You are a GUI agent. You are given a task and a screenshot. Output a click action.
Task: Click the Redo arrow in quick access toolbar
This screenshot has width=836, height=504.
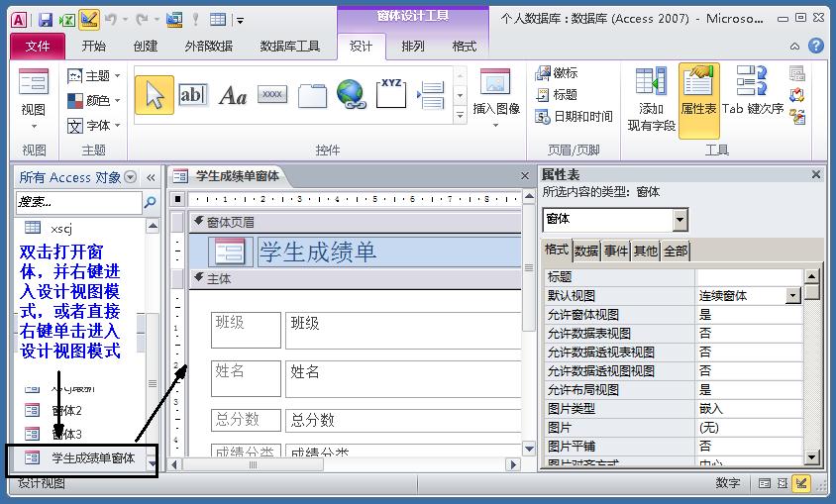pyautogui.click(x=142, y=20)
